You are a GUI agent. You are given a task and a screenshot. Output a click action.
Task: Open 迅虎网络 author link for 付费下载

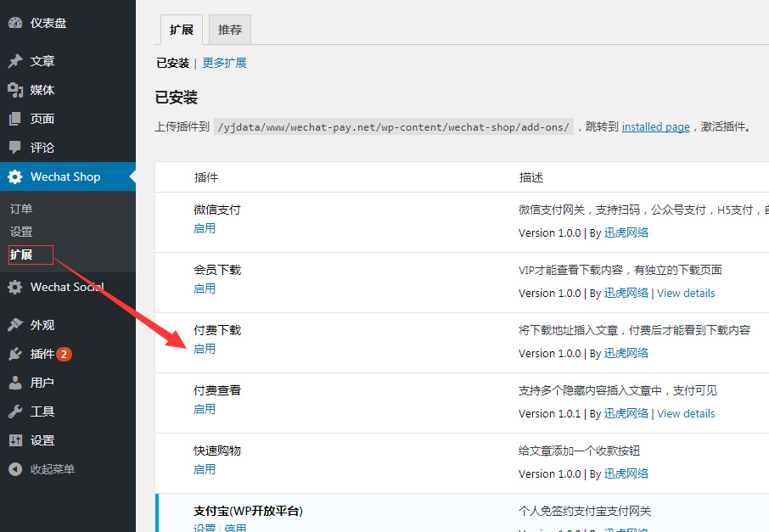click(626, 354)
